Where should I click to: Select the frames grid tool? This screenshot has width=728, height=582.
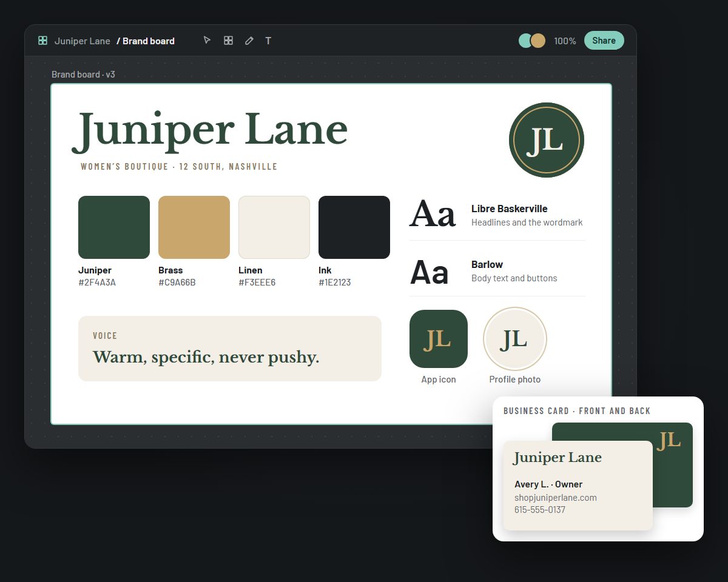(228, 41)
